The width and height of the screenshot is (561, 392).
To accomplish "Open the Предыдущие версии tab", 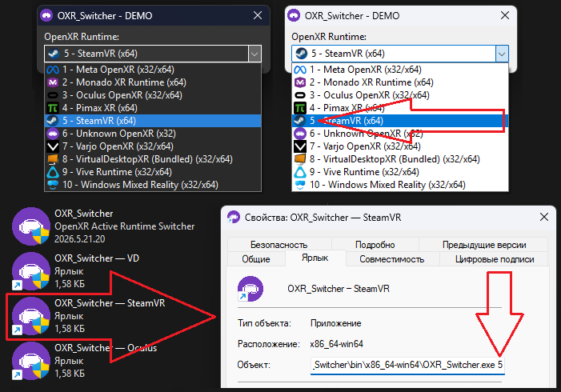I will tap(483, 245).
